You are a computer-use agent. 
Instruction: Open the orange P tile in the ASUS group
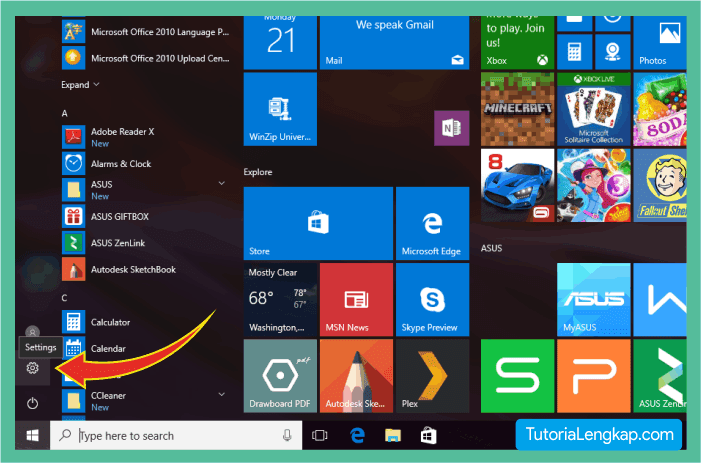pyautogui.click(x=594, y=376)
